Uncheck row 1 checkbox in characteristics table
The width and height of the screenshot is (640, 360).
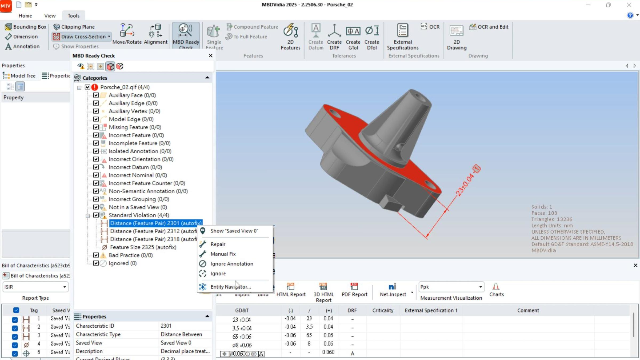coord(15,319)
